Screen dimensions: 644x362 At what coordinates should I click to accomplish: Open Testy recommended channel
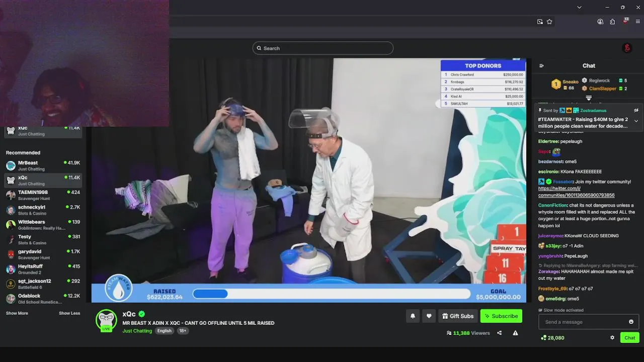pos(43,239)
